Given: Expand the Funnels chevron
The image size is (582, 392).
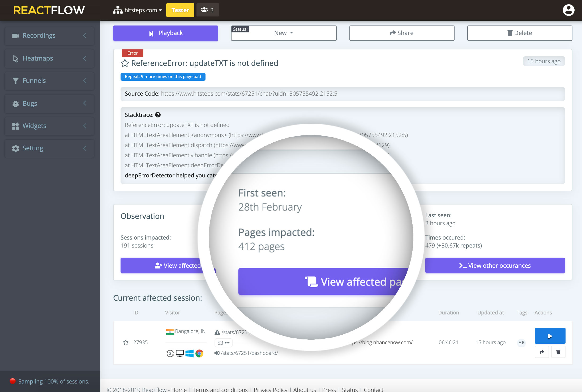Looking at the screenshot, I should (x=85, y=81).
